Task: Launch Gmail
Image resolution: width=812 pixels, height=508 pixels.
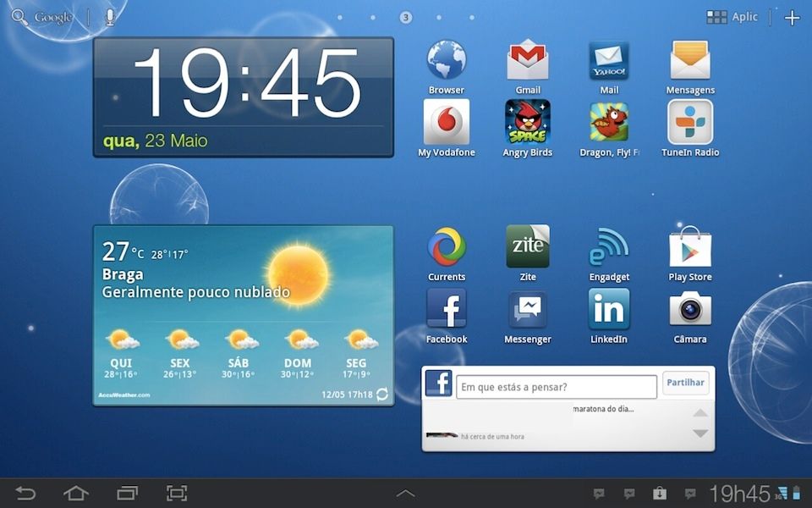Action: [527, 59]
